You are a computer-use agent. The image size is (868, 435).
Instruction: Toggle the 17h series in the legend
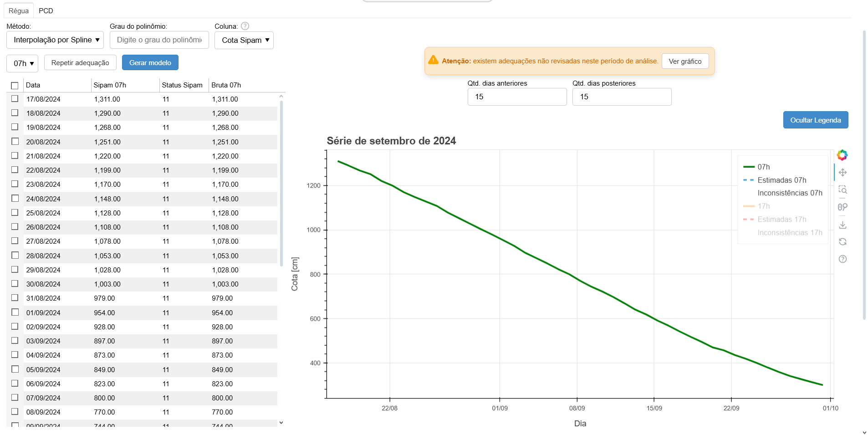coord(763,206)
